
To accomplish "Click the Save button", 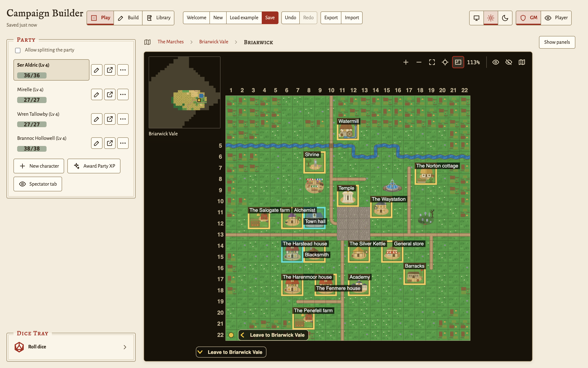I will coord(270,18).
